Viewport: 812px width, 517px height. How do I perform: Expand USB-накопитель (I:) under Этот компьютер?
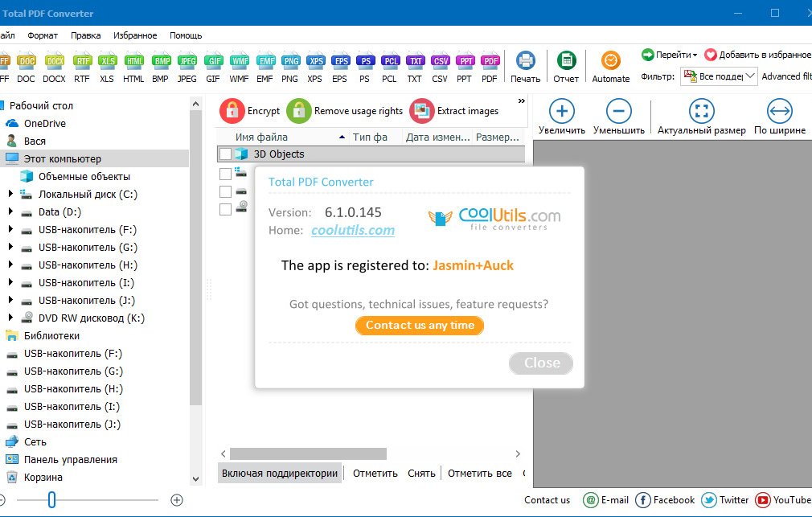click(x=10, y=281)
